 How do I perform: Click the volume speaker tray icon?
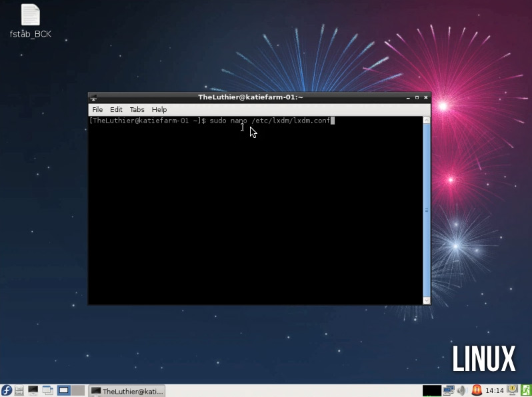coord(462,390)
